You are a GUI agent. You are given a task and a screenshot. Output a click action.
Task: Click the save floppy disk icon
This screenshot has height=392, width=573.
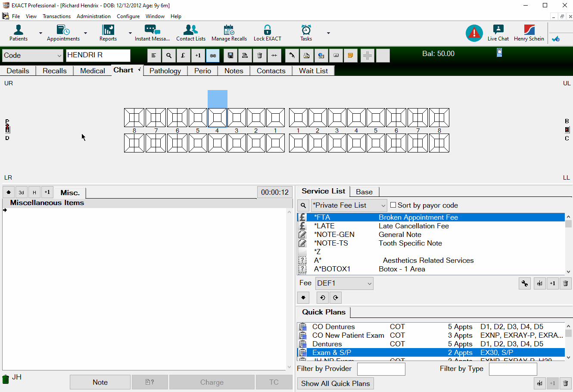point(230,56)
